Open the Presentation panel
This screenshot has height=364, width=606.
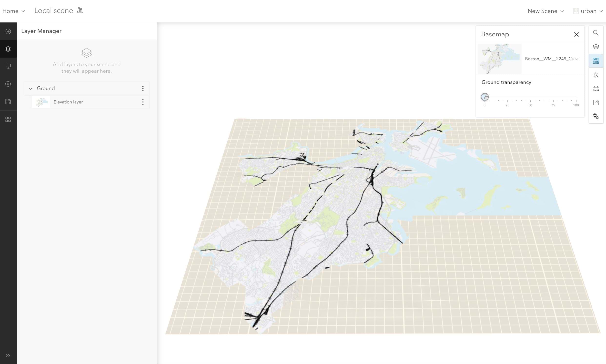point(8,66)
